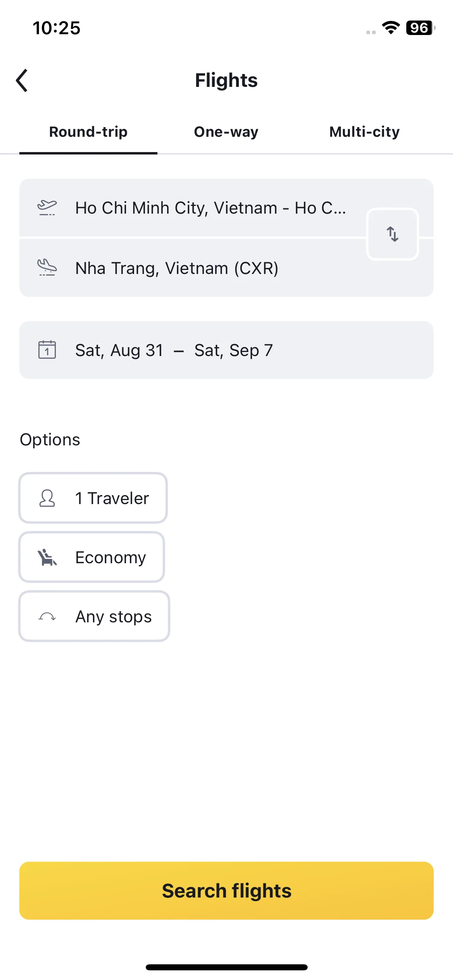Tap the landing plane icon
This screenshot has height=980, width=453.
47,268
